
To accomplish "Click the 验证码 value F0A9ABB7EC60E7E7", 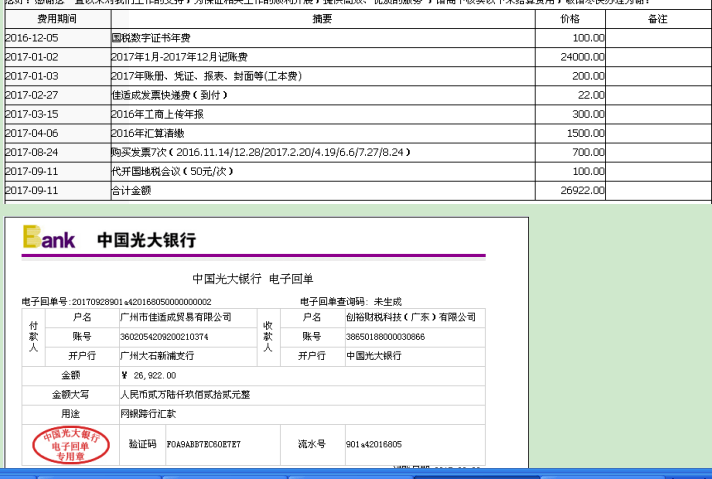I will click(x=203, y=444).
